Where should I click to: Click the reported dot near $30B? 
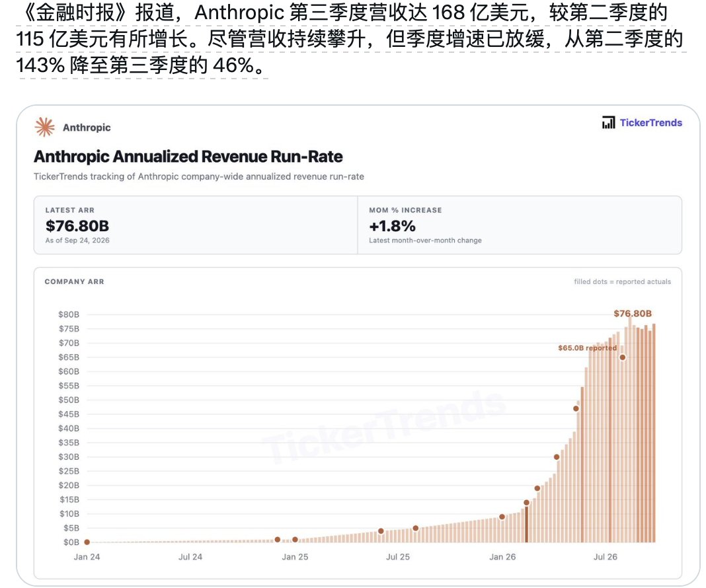coord(557,457)
